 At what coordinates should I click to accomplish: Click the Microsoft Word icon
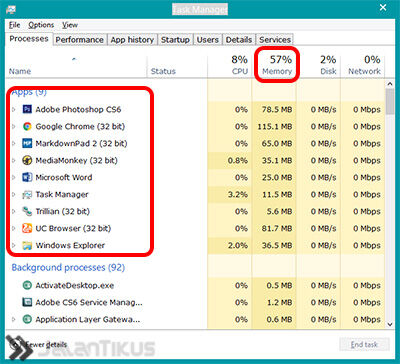27,177
